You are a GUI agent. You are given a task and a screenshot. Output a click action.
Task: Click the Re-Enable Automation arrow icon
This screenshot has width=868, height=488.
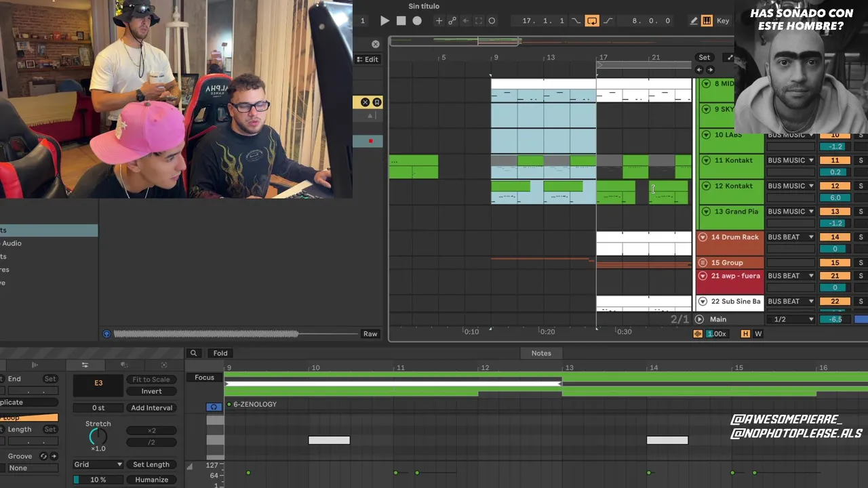[x=465, y=21]
